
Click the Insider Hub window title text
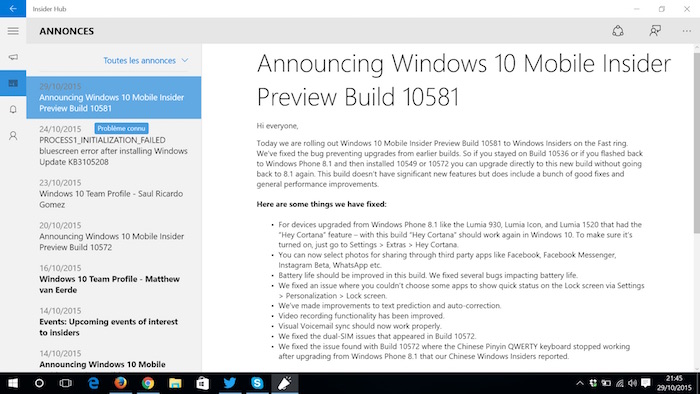(x=49, y=9)
